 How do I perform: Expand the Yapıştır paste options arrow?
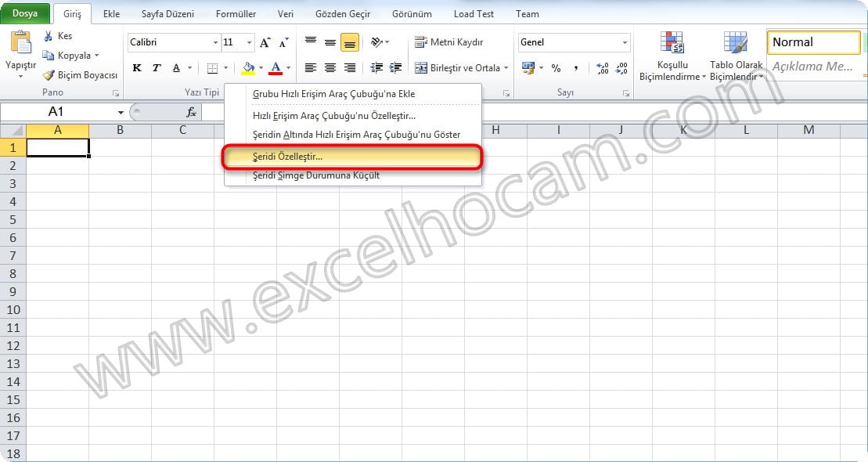(x=20, y=77)
